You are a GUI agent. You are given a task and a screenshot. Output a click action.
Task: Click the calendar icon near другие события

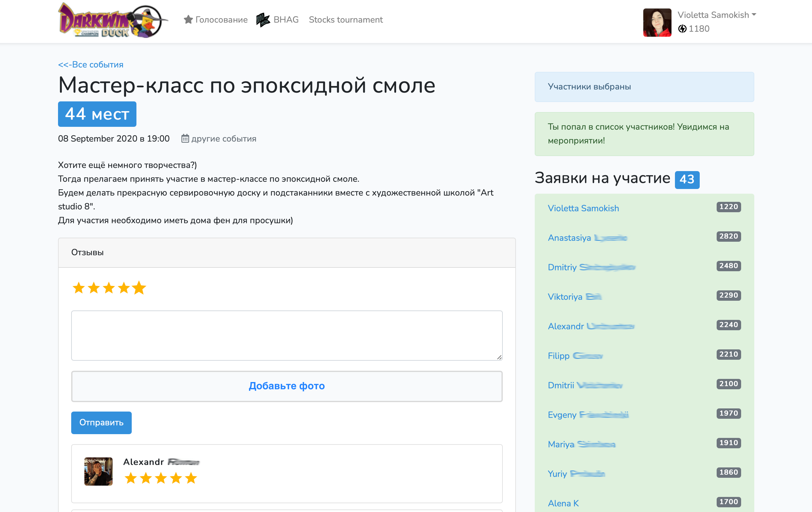pos(184,138)
